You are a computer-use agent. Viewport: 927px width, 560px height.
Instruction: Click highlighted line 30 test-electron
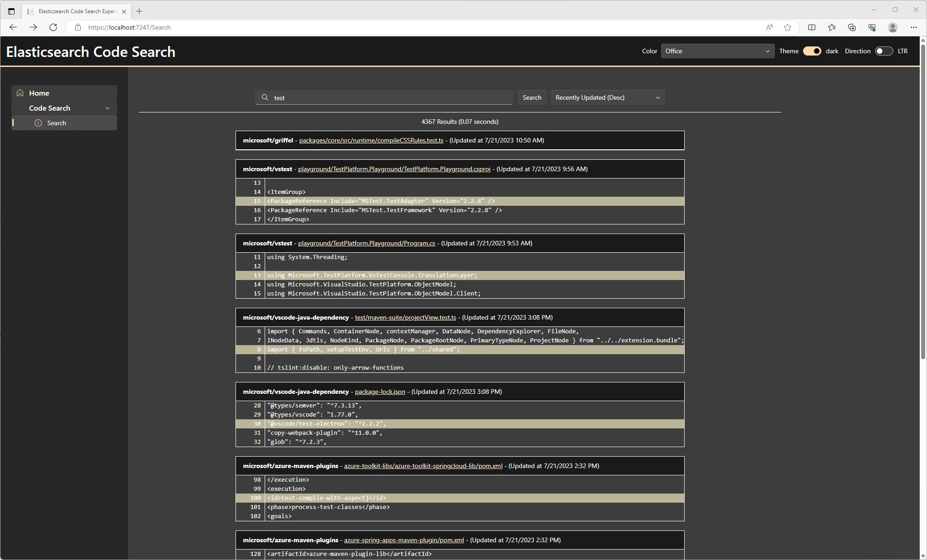click(460, 424)
